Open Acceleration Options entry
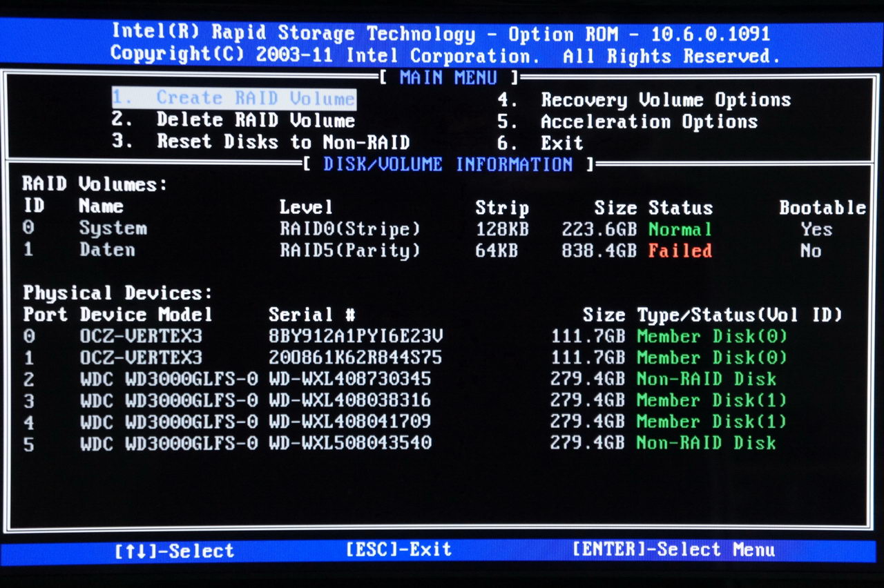 tap(627, 122)
